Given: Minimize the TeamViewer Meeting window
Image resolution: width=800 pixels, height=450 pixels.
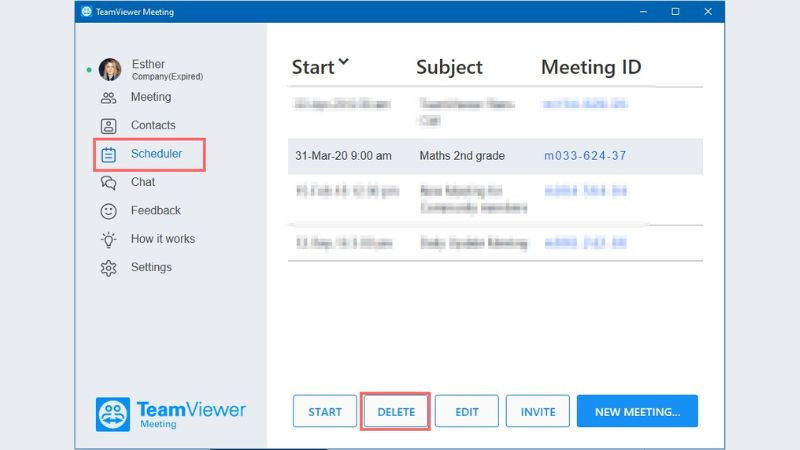Looking at the screenshot, I should point(643,11).
